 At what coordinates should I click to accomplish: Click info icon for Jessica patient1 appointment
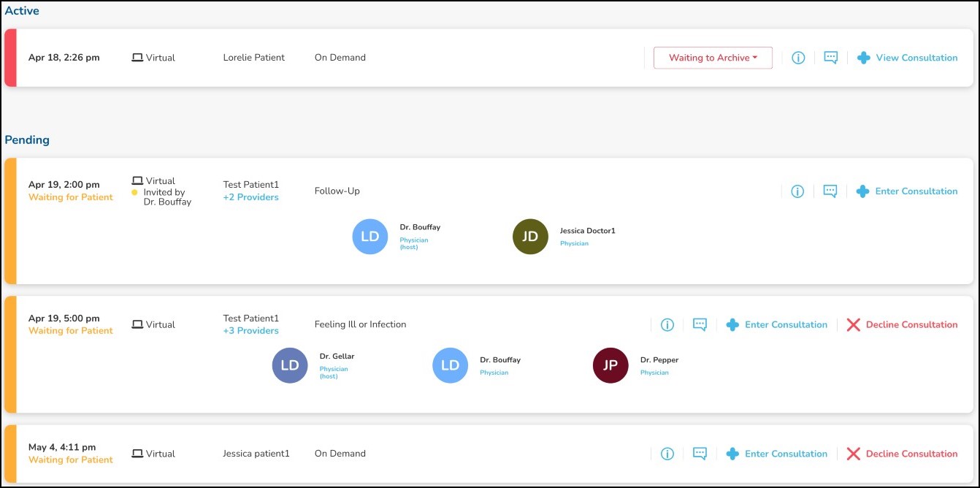(x=667, y=454)
